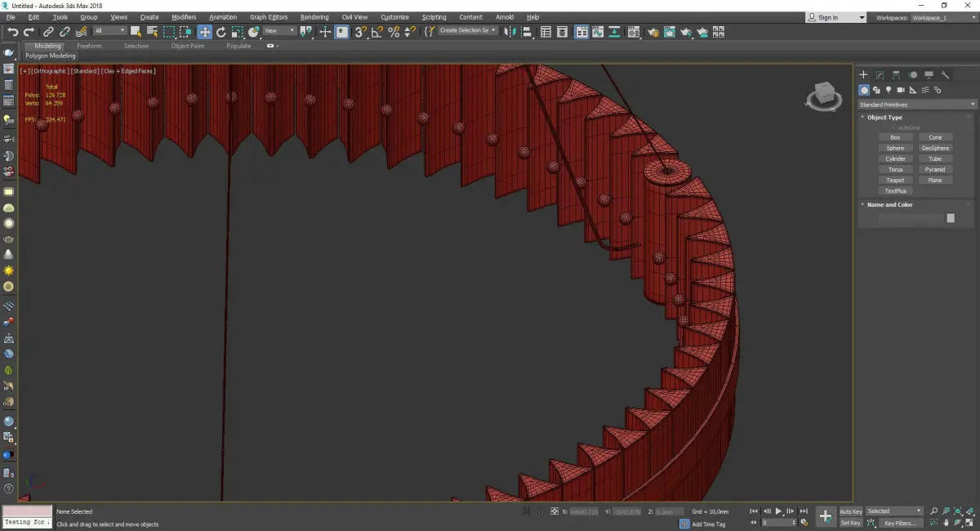
Task: Open Select by Name list icon
Action: [152, 32]
